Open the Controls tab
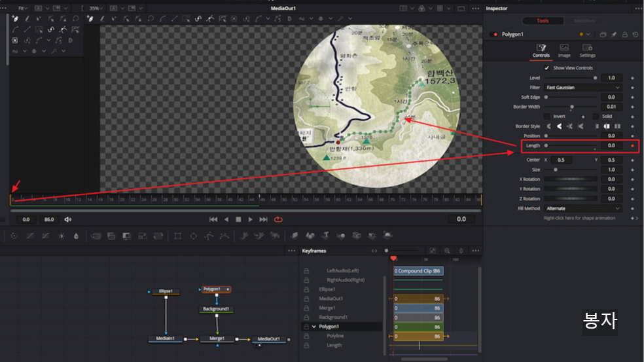Image resolution: width=644 pixels, height=362 pixels. click(x=541, y=51)
